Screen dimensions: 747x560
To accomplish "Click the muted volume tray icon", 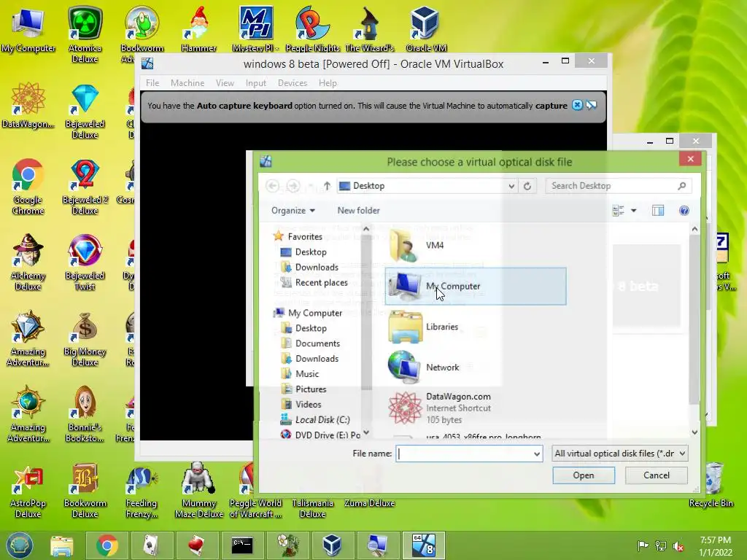I will click(x=678, y=545).
